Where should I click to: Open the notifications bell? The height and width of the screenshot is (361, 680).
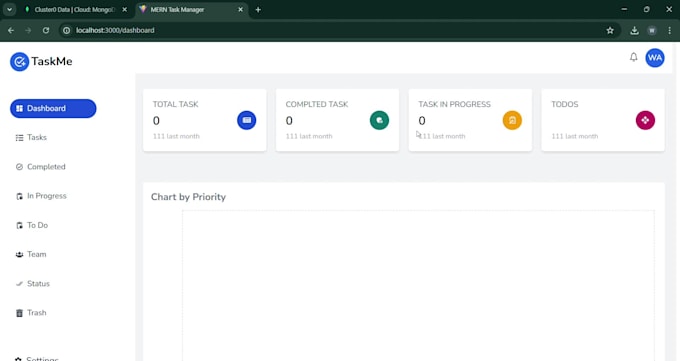(x=634, y=57)
